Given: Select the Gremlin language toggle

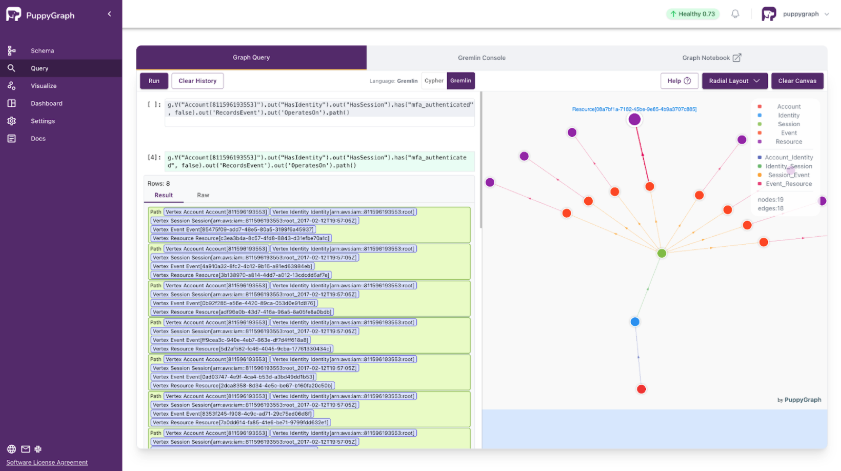Looking at the screenshot, I should pyautogui.click(x=461, y=81).
